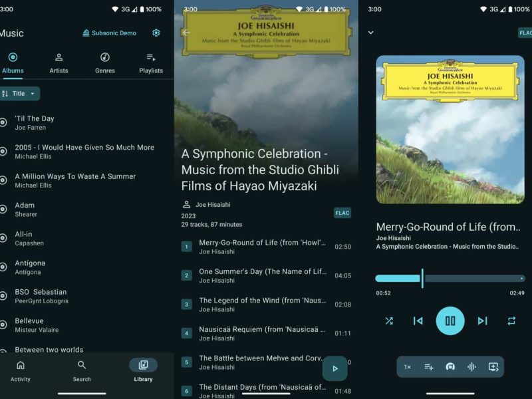This screenshot has height=399, width=532.
Task: Switch to the Albums tab
Action: click(x=13, y=63)
